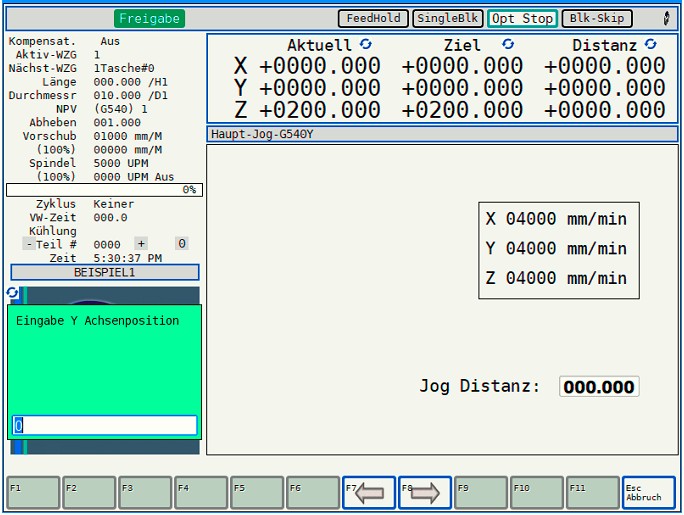Click Esc Abbruch button
Viewport: 684px width, 515px height.
(649, 493)
